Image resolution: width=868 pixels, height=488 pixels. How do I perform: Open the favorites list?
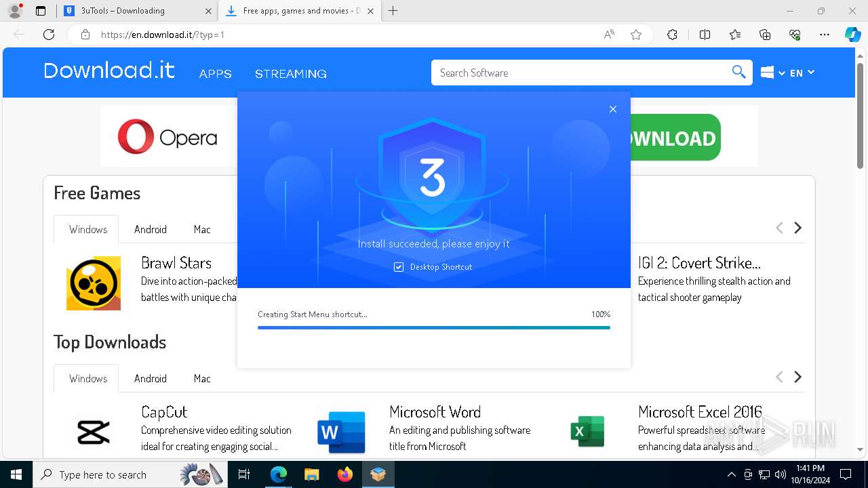(735, 35)
